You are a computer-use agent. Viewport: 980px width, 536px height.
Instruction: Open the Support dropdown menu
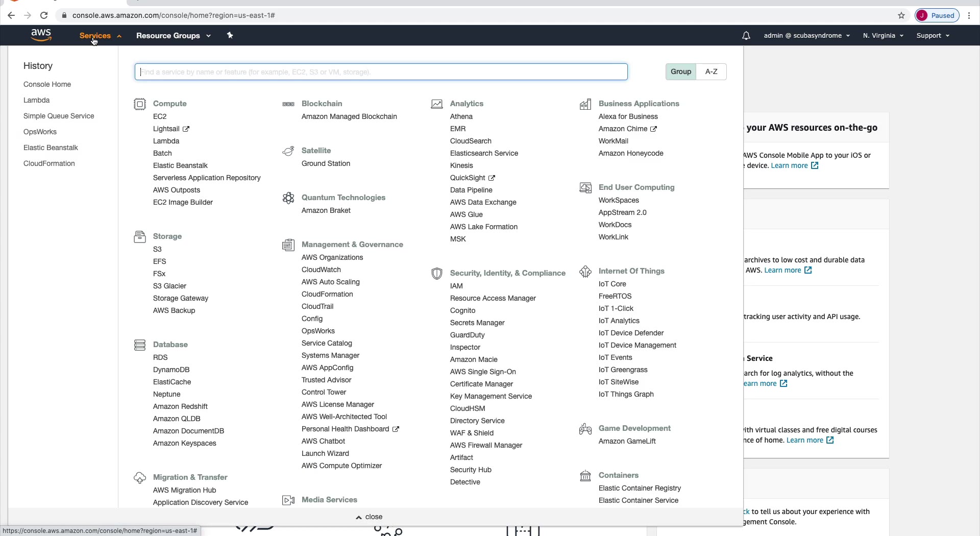click(x=933, y=36)
